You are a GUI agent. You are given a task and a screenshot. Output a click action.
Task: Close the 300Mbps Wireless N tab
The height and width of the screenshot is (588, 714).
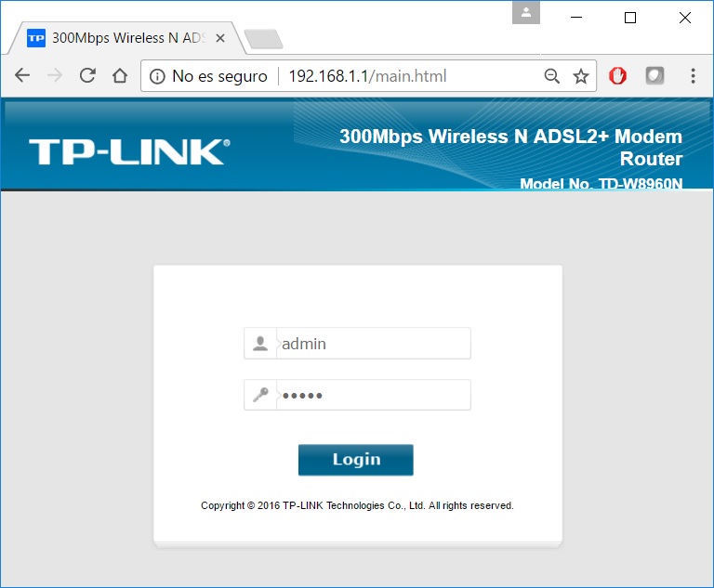pyautogui.click(x=220, y=38)
